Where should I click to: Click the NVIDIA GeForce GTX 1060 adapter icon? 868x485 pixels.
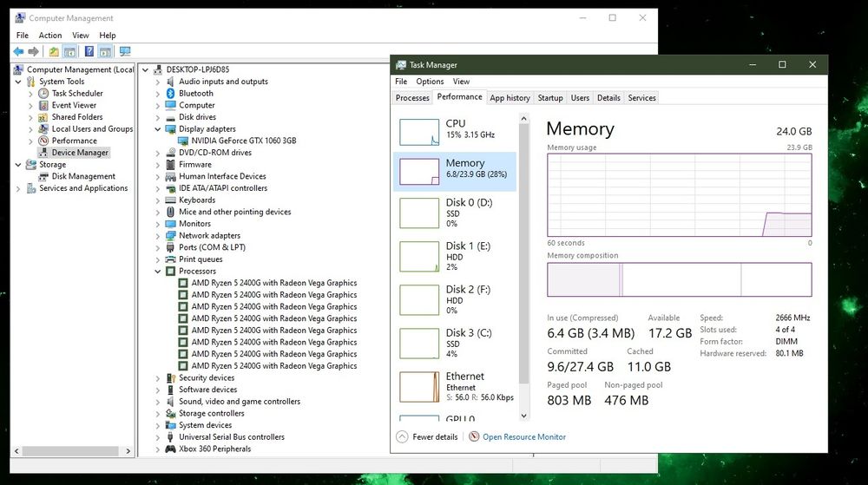pyautogui.click(x=182, y=141)
